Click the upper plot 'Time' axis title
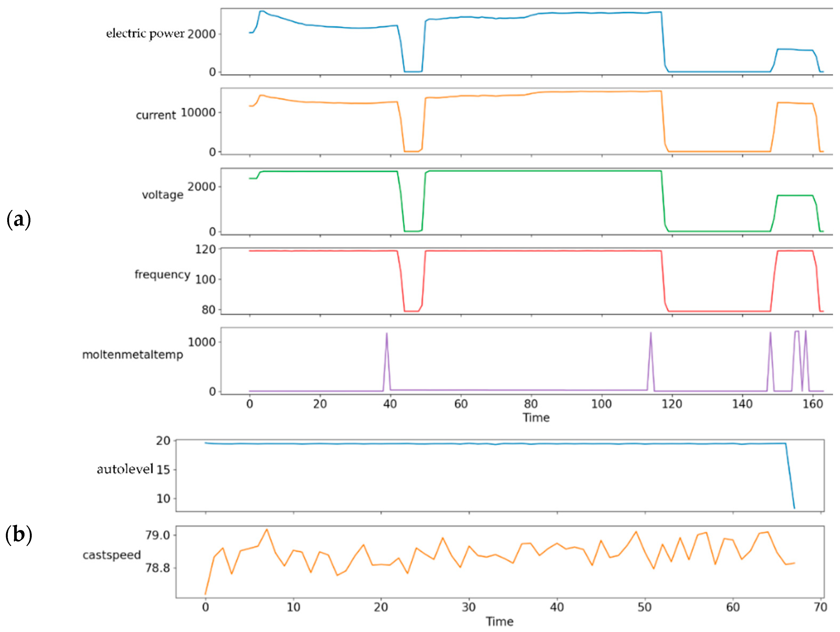Screen dimensions: 840x632 tap(536, 417)
